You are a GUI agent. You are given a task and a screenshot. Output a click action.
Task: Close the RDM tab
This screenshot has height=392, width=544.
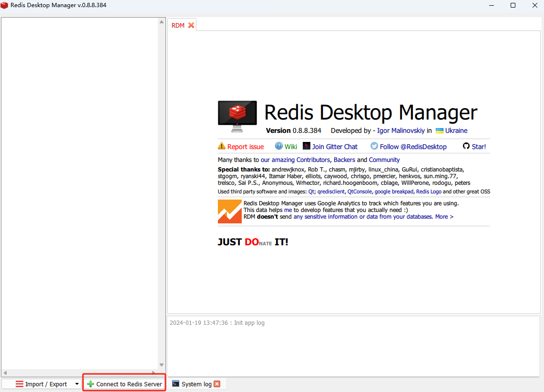pyautogui.click(x=191, y=25)
